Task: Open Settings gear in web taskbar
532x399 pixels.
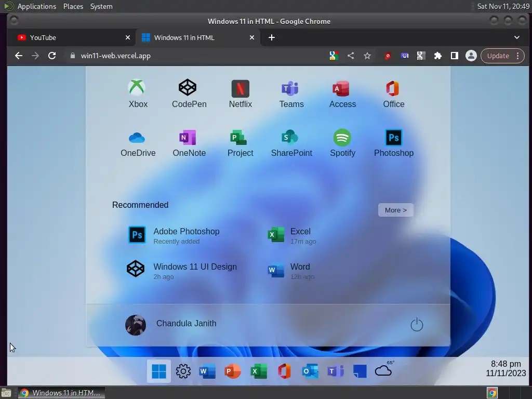Action: click(183, 371)
